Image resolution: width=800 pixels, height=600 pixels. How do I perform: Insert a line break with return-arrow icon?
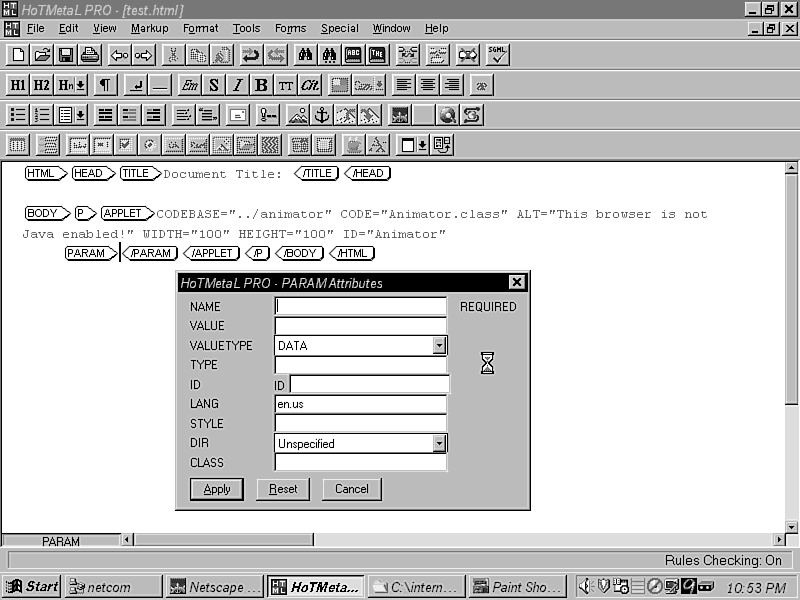136,85
